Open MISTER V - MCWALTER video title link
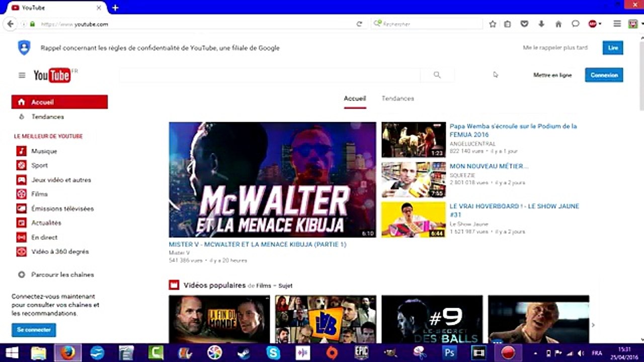 [258, 244]
